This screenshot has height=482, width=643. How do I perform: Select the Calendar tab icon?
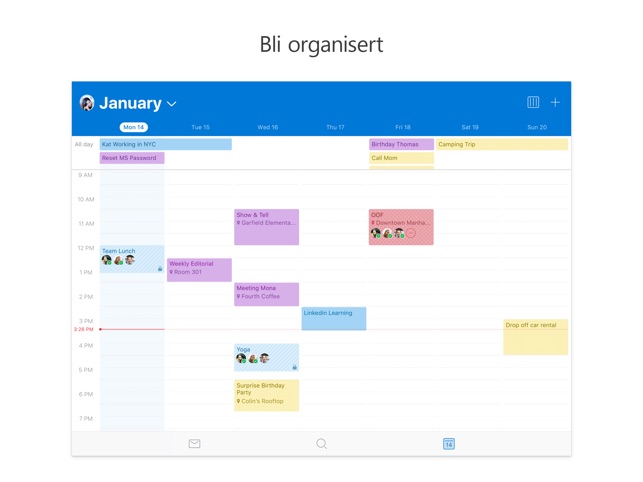(449, 444)
